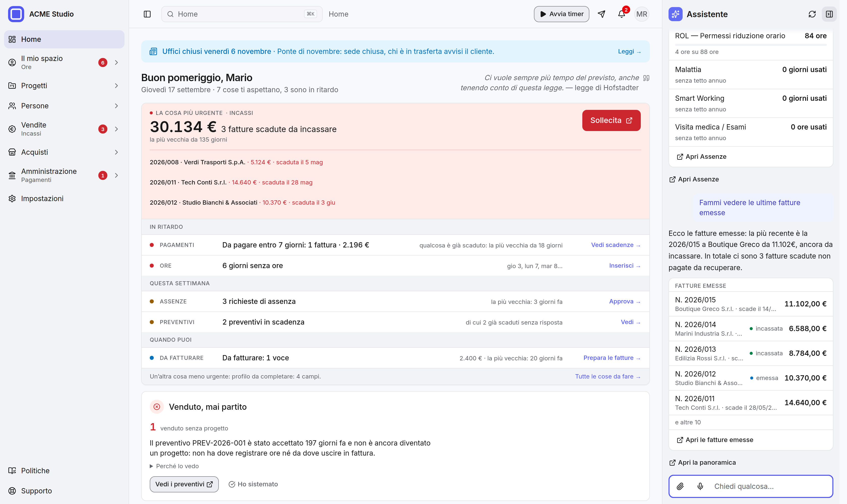Open Prepara le fatture link

coord(612,358)
